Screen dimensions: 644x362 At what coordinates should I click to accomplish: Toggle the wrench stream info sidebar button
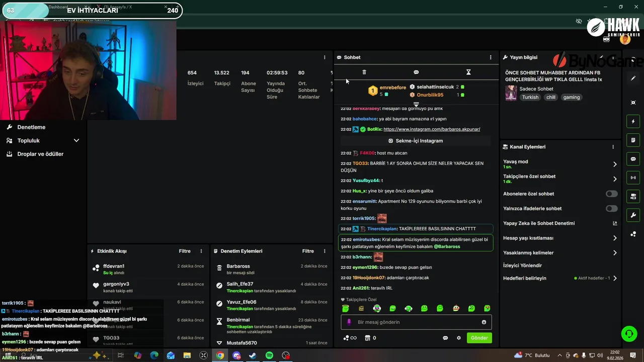[633, 215]
